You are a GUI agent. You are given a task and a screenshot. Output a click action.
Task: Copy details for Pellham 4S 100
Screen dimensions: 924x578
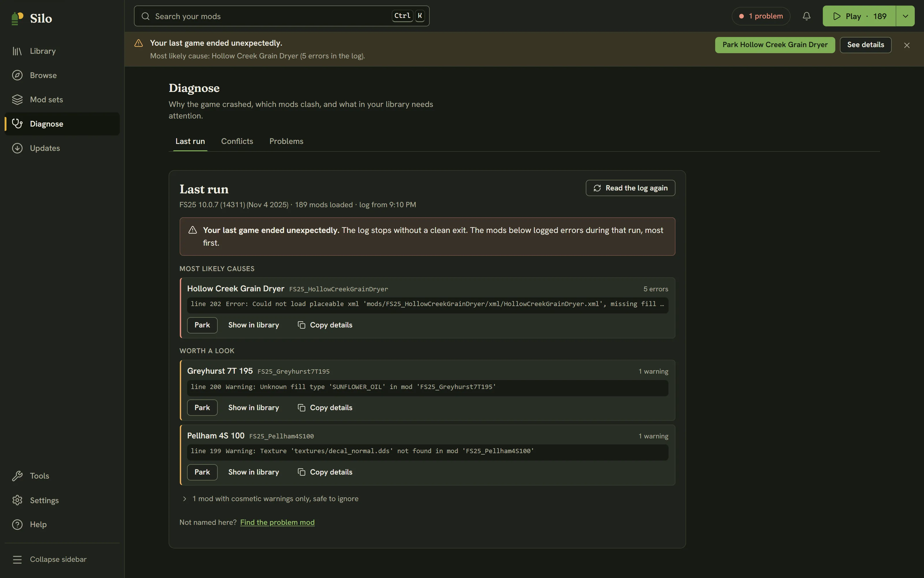(325, 472)
